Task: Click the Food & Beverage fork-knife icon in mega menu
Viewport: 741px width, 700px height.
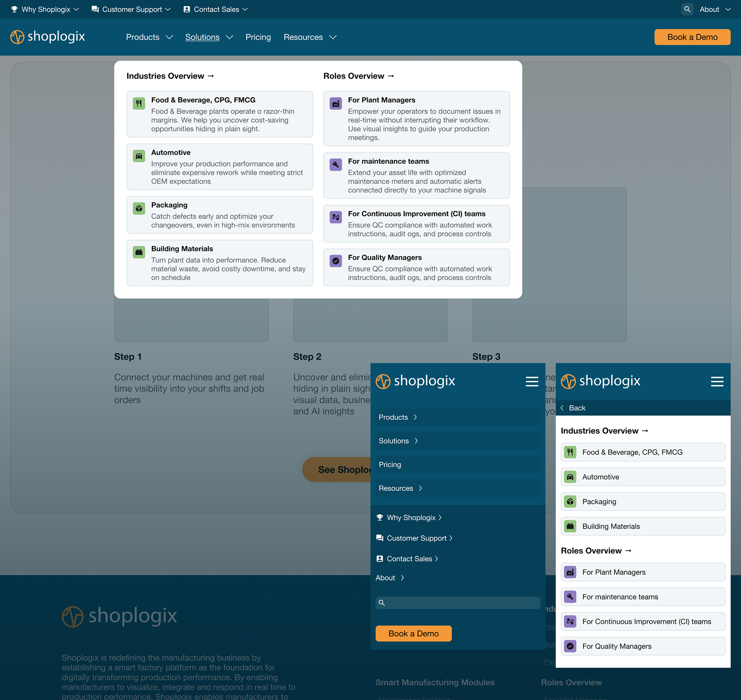Action: (139, 103)
